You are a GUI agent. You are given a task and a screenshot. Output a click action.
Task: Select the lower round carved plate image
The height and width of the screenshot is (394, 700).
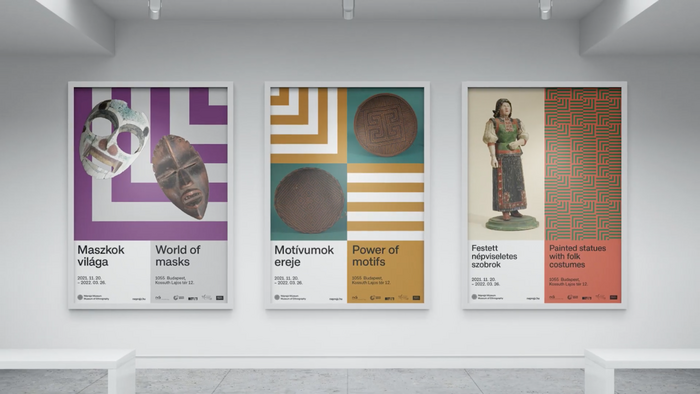(x=309, y=200)
